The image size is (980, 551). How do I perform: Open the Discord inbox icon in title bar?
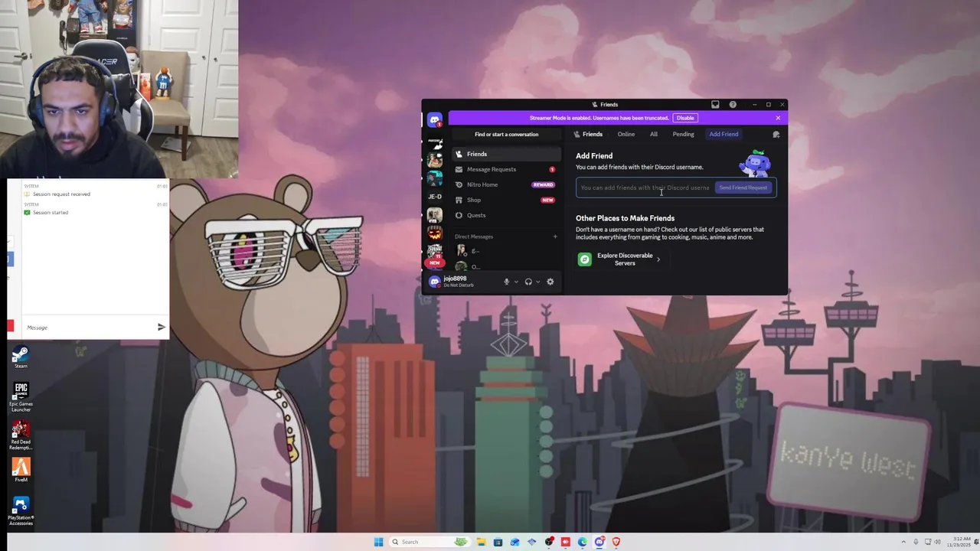click(715, 105)
